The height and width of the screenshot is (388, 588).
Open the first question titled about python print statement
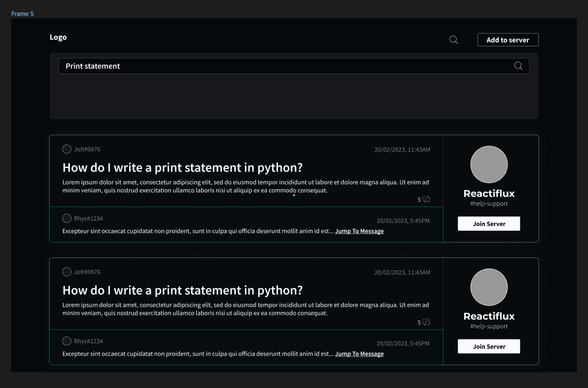pyautogui.click(x=182, y=167)
